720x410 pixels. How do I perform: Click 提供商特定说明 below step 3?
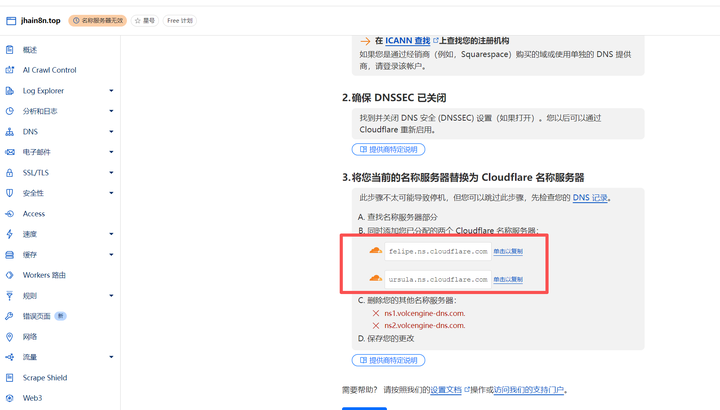[388, 360]
